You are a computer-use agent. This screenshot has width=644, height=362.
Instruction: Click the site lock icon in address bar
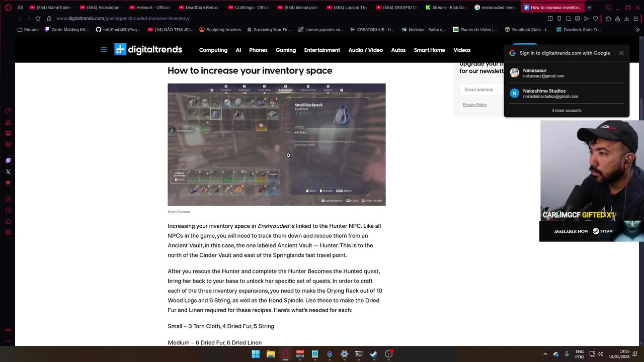click(49, 19)
